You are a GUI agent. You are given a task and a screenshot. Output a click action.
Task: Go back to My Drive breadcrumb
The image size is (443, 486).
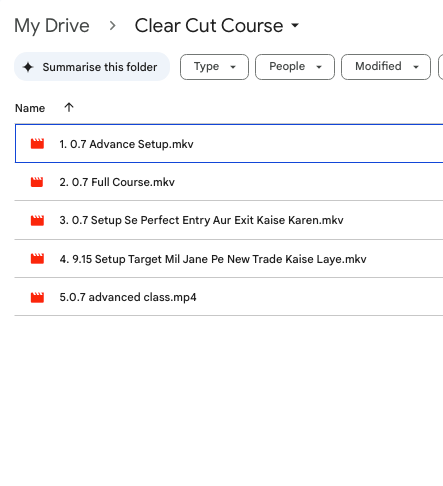coord(52,26)
